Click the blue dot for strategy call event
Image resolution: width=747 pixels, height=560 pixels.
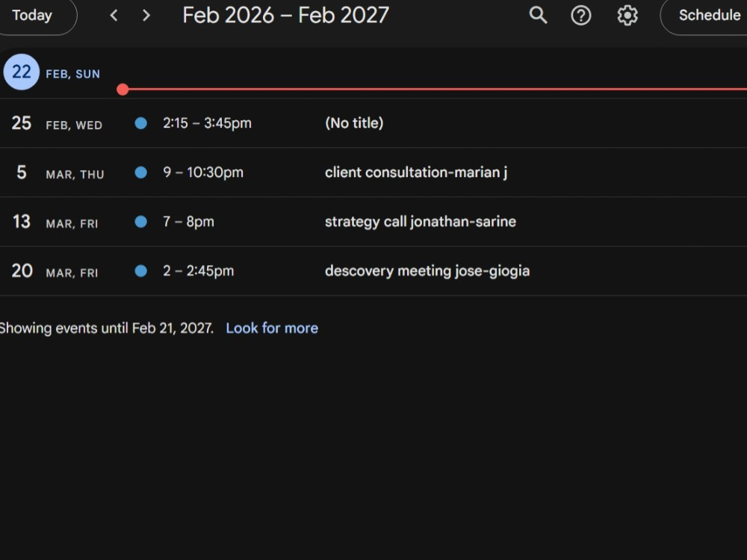140,222
